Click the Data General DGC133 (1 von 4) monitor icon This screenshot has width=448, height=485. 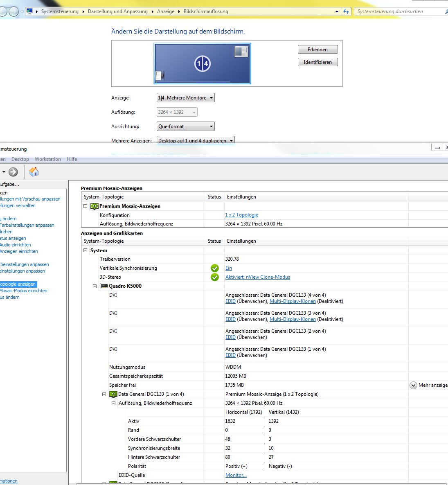(x=113, y=394)
